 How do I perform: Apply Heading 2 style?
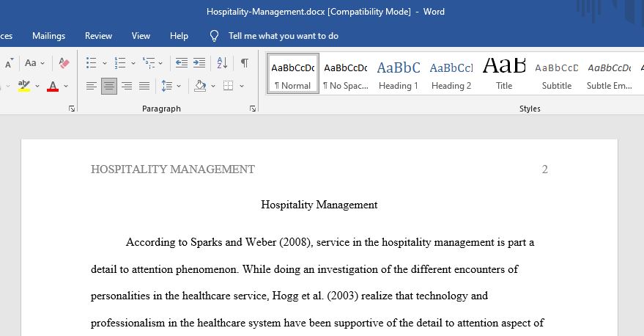point(451,74)
